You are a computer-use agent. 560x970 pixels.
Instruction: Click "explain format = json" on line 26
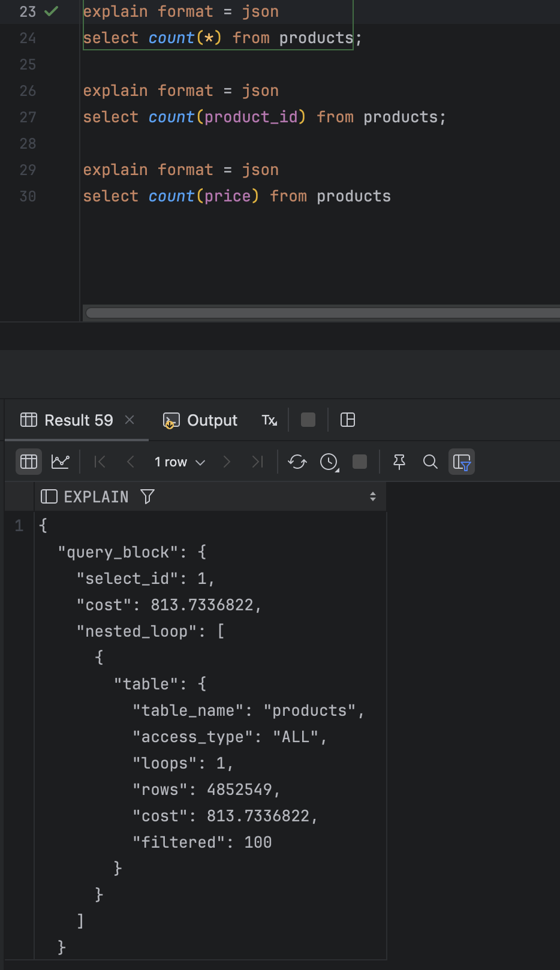tap(181, 91)
